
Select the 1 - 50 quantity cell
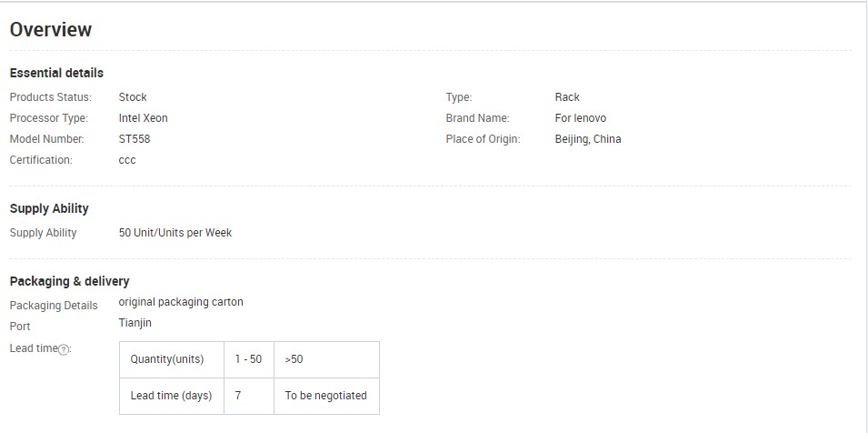click(x=249, y=359)
